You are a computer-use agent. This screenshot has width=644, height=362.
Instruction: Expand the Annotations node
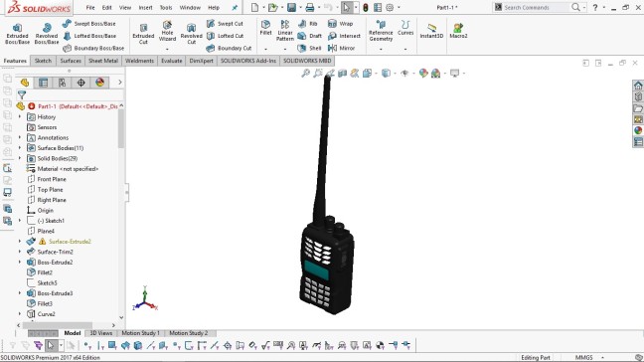pos(20,137)
